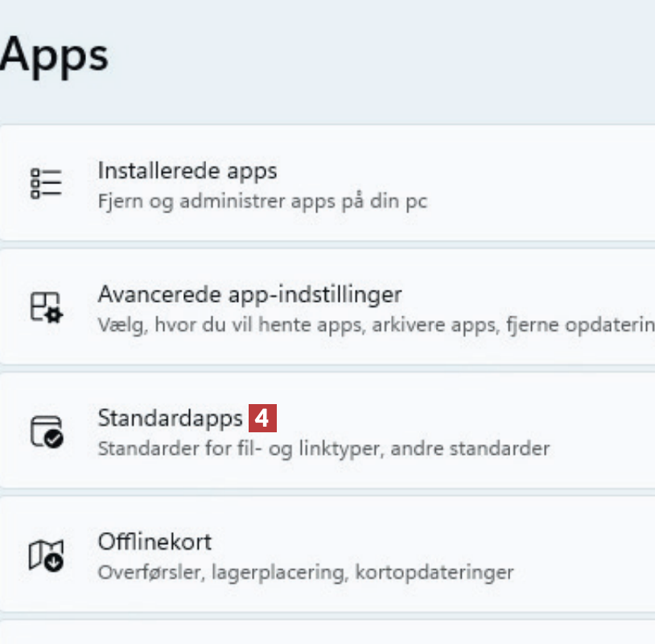Select the Standardapps title text
The image size is (655, 644).
[170, 419]
